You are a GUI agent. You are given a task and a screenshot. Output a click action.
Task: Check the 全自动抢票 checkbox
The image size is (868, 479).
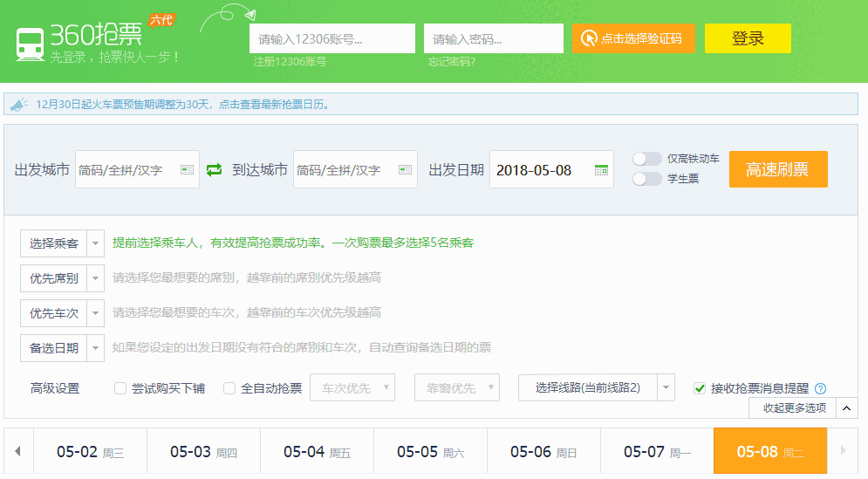pyautogui.click(x=229, y=388)
